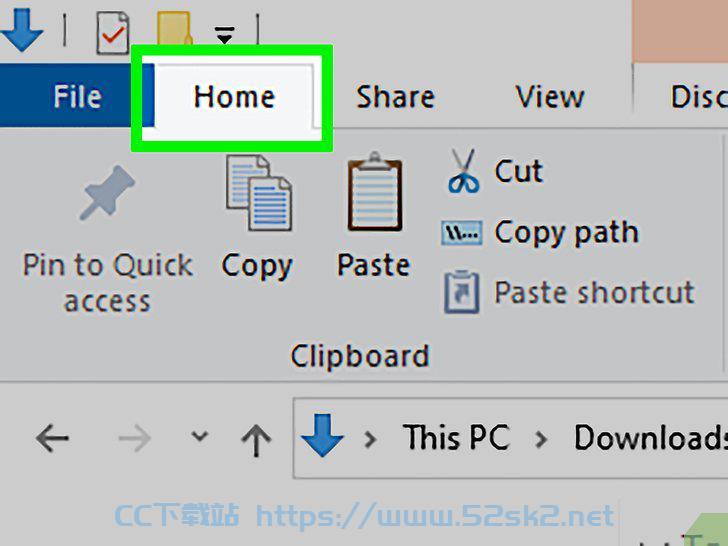Viewport: 728px width, 546px height.
Task: Click the Copy documents icon
Action: 259,193
